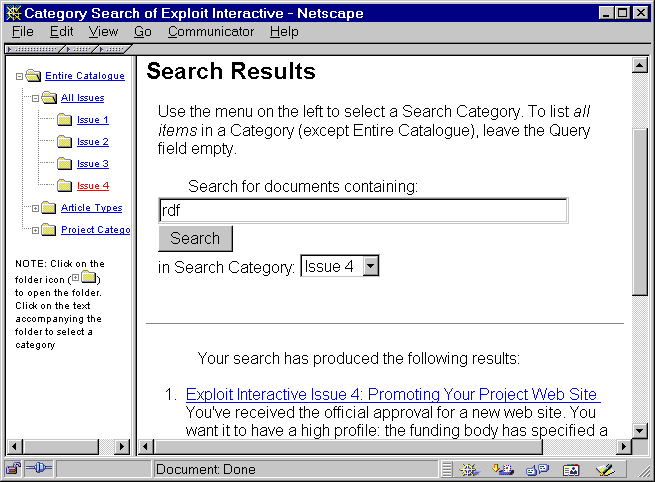Open the Promoting Your Project Web Site result
This screenshot has width=655, height=482.
393,394
